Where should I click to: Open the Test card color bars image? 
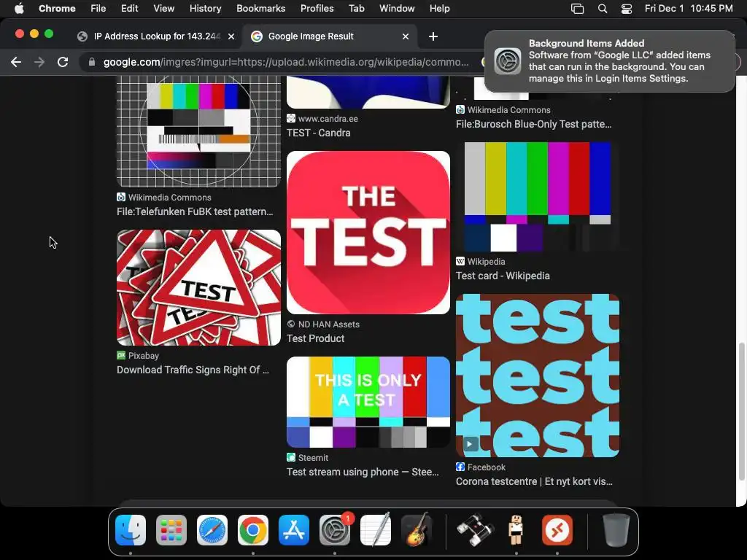(538, 196)
